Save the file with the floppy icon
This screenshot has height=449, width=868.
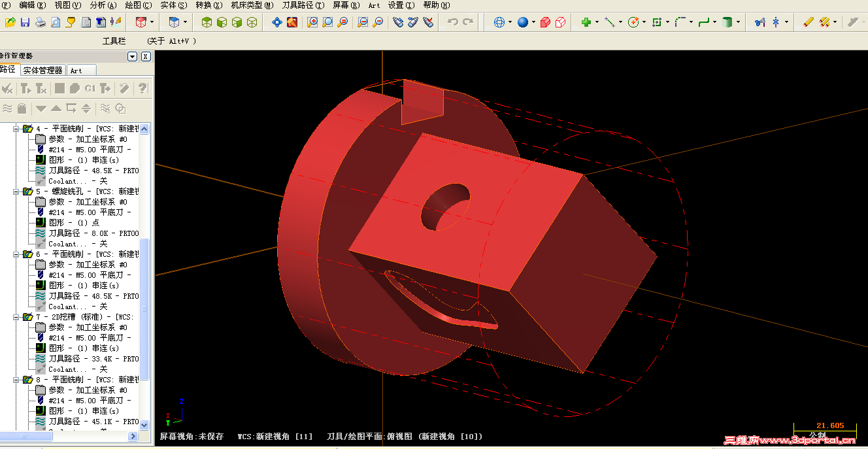pyautogui.click(x=25, y=22)
